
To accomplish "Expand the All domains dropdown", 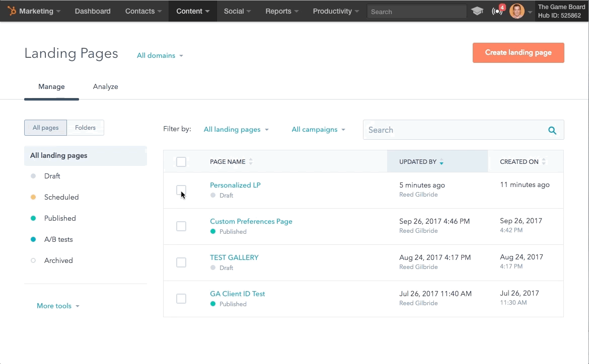I will (x=160, y=56).
